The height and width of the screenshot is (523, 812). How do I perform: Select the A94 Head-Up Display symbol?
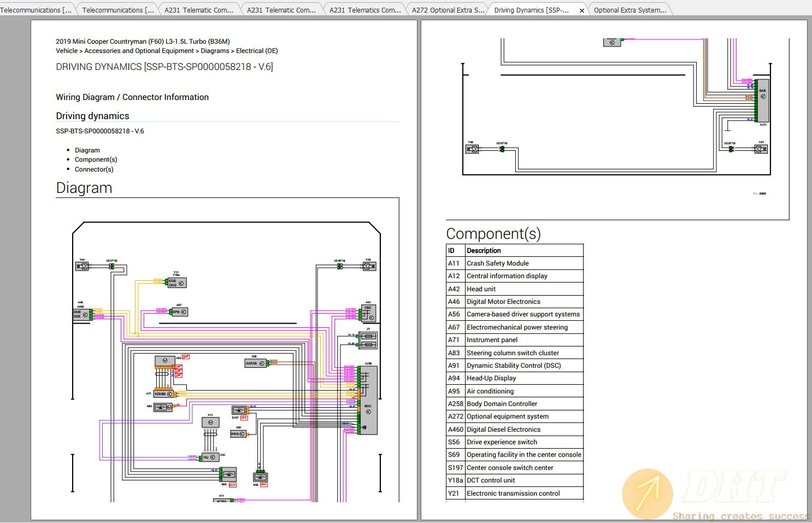point(164,361)
